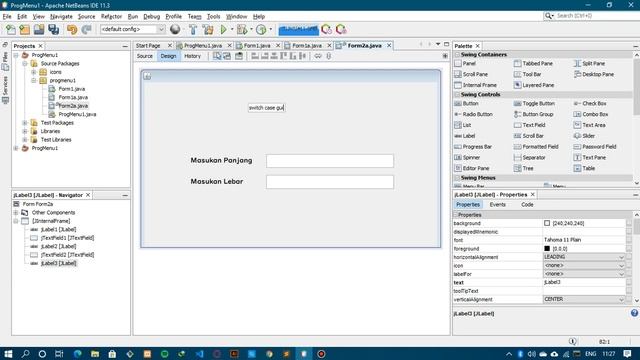Click the New Project toolbar icon
The width and height of the screenshot is (640, 360).
[25, 29]
